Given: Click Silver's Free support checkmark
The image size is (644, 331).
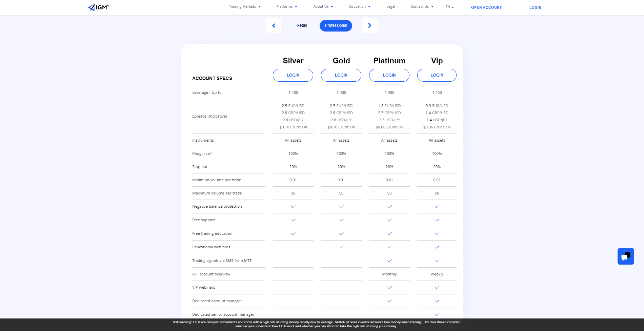Looking at the screenshot, I should pos(293,220).
